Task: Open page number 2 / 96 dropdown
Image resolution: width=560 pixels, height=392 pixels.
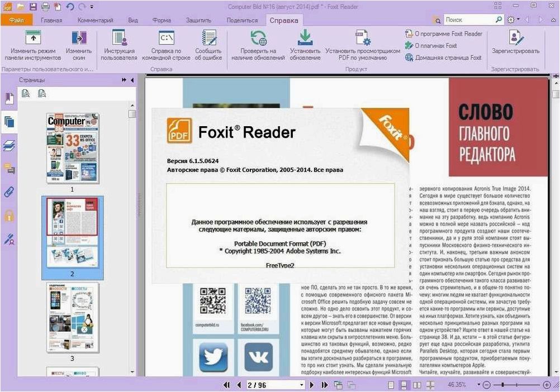Action: pos(302,385)
